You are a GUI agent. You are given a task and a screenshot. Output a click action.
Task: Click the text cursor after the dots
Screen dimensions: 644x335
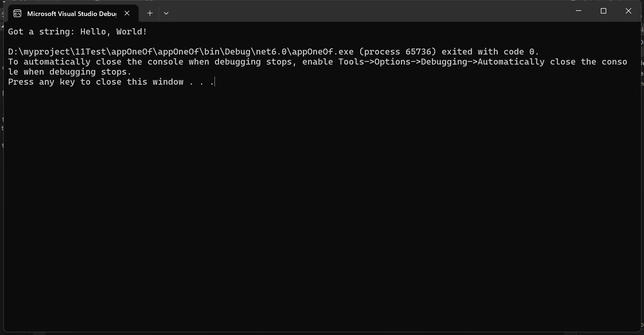point(215,82)
